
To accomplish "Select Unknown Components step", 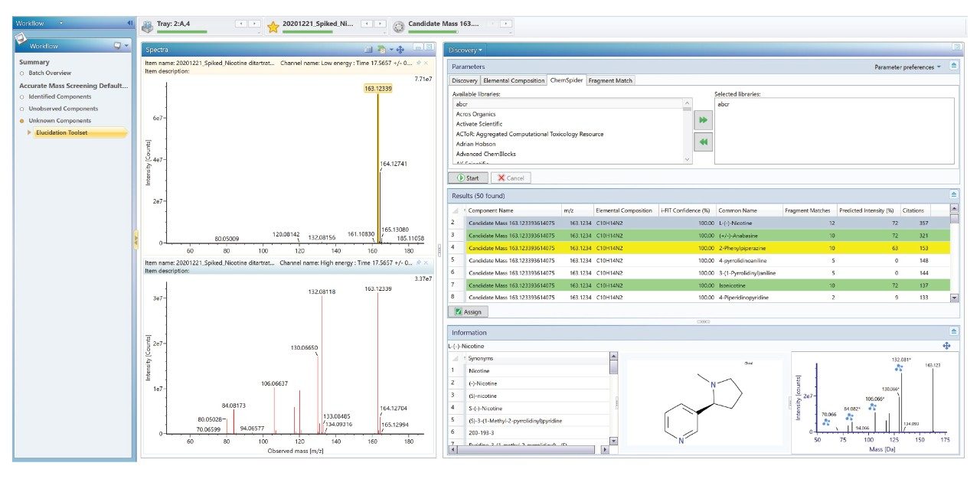I will pos(60,120).
